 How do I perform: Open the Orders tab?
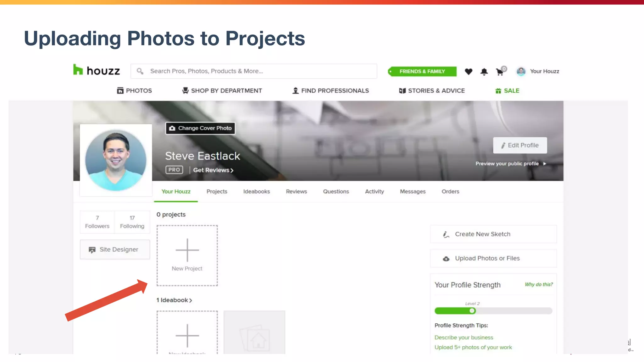click(x=450, y=191)
